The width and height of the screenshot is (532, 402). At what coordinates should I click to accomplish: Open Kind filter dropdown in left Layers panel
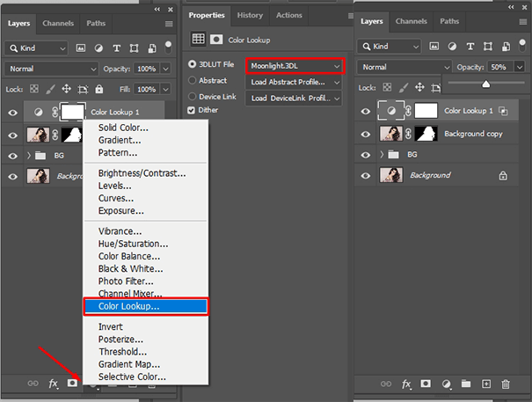click(36, 48)
